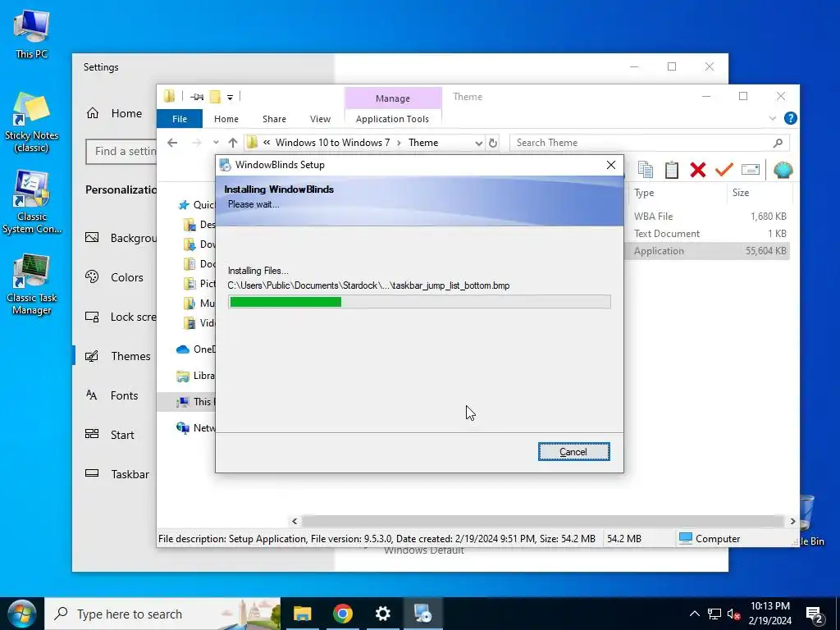Open File Explorer from the taskbar

(302, 614)
